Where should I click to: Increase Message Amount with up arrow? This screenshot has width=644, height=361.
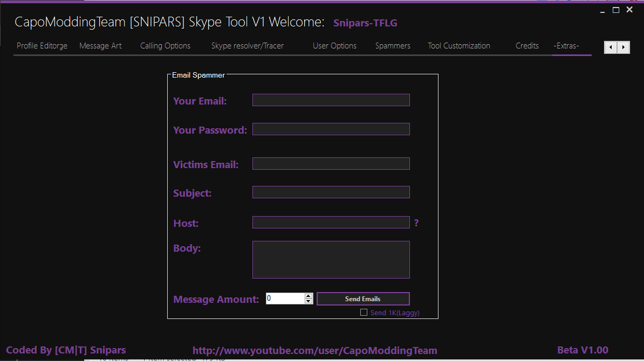pos(309,296)
